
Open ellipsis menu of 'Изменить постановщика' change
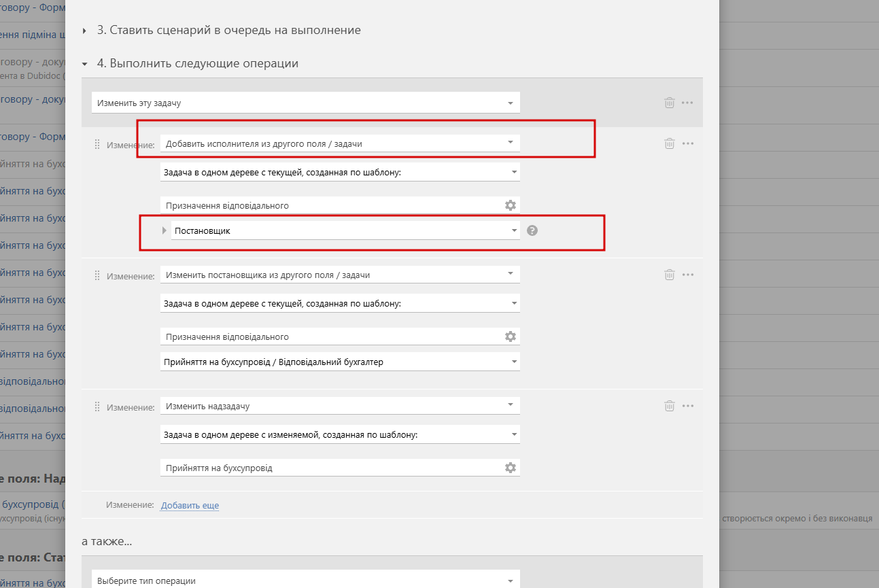tap(687, 275)
